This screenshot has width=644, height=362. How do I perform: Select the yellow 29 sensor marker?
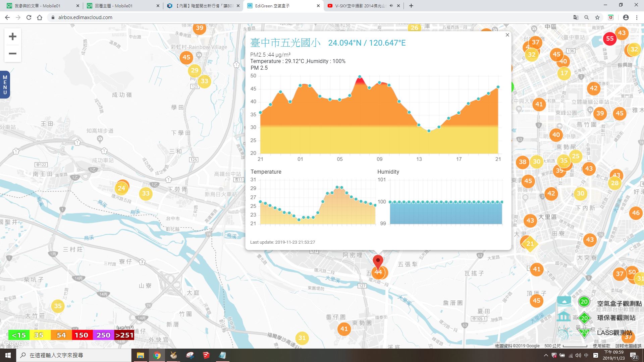coord(195,70)
